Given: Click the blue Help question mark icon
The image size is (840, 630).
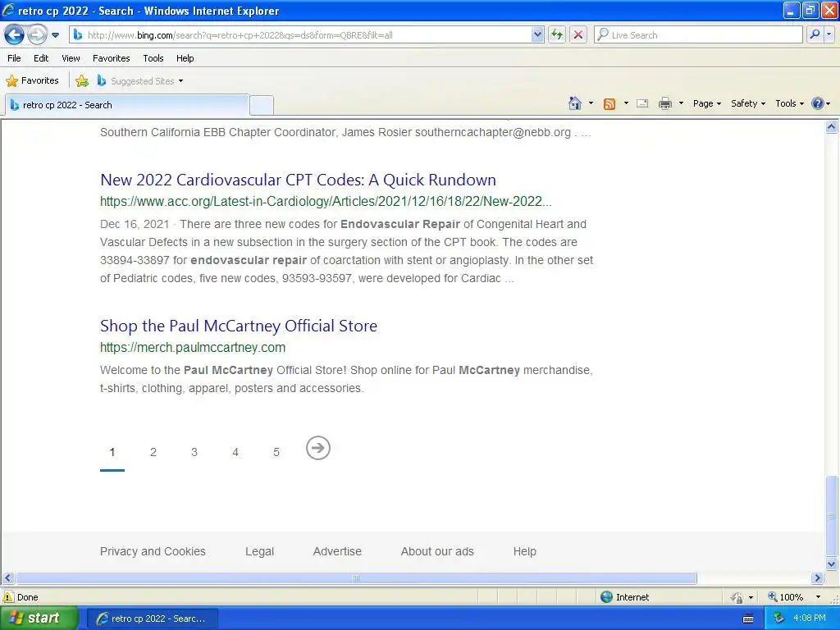Looking at the screenshot, I should pos(818,103).
